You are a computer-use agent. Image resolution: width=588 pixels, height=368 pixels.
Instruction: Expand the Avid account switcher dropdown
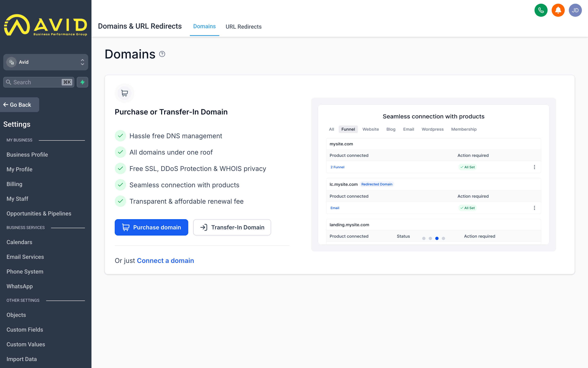coord(46,62)
